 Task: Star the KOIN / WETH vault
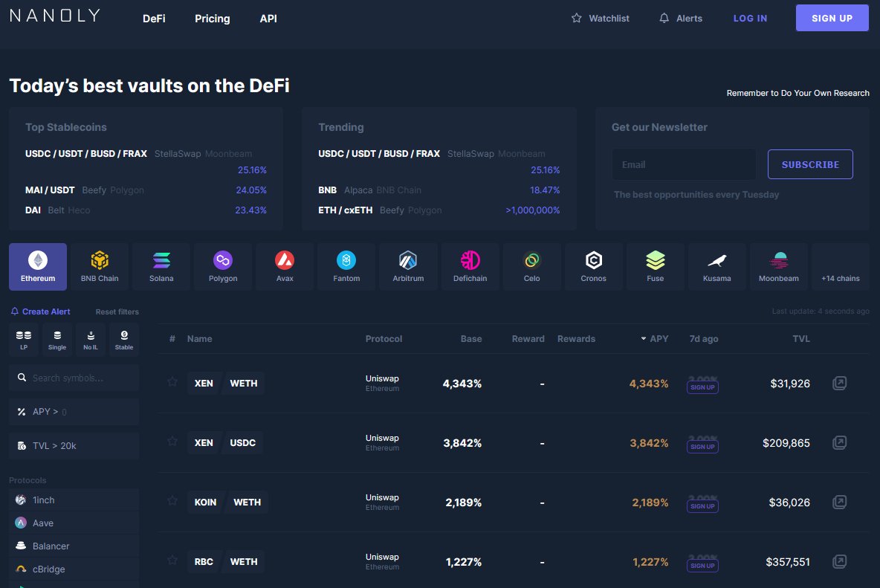click(172, 501)
